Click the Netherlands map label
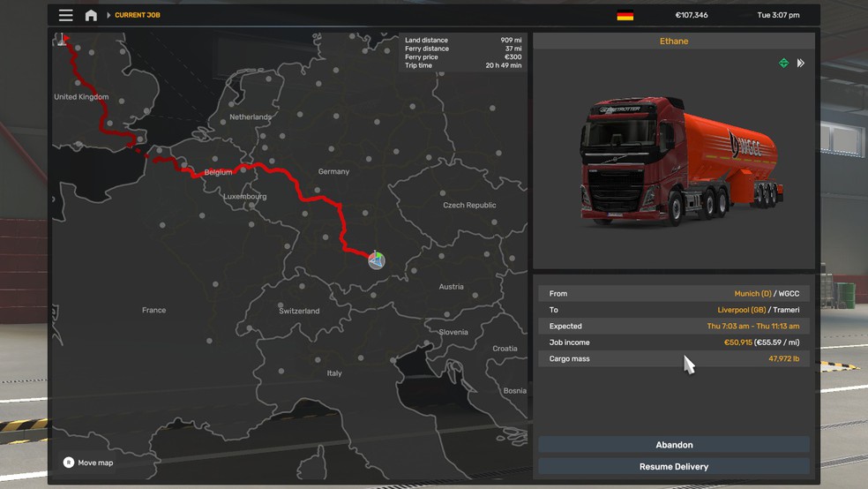 tap(251, 117)
